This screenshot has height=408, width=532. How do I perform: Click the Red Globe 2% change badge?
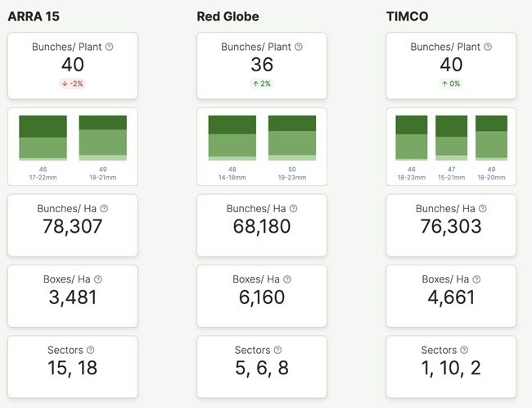(x=262, y=84)
